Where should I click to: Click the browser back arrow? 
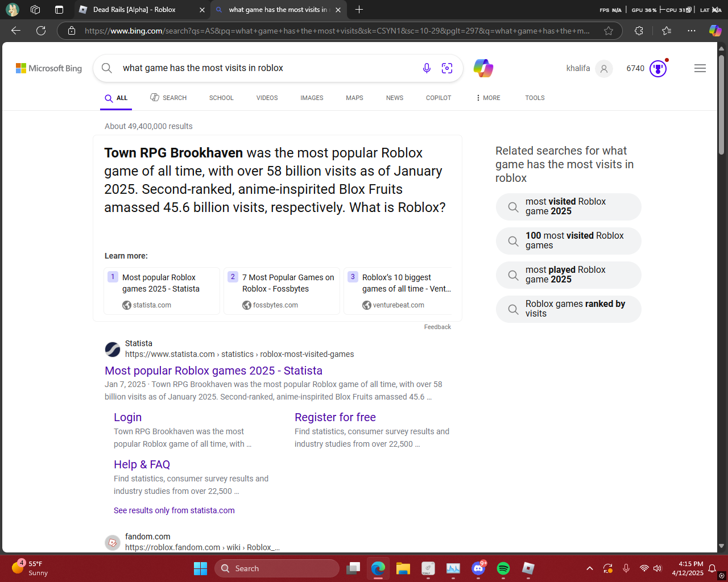pyautogui.click(x=16, y=31)
